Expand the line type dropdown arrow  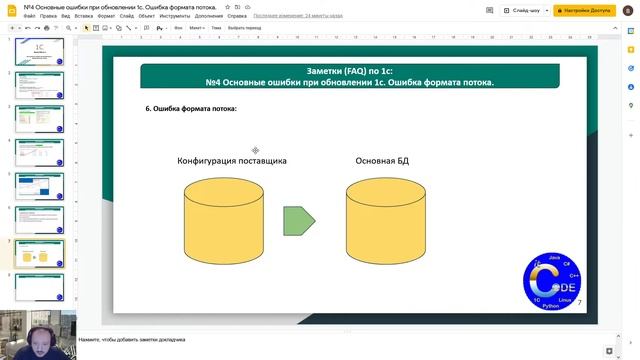tap(136, 28)
